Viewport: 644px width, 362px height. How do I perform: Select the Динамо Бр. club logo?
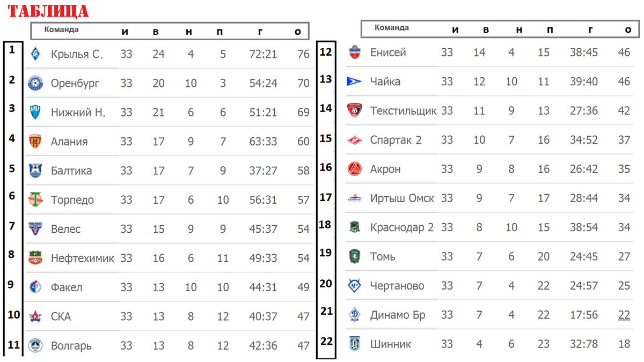[354, 314]
